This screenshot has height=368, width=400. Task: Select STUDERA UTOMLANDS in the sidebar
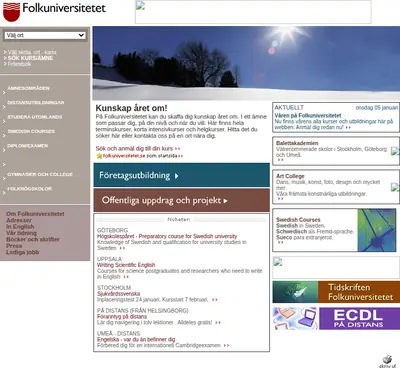pos(35,117)
